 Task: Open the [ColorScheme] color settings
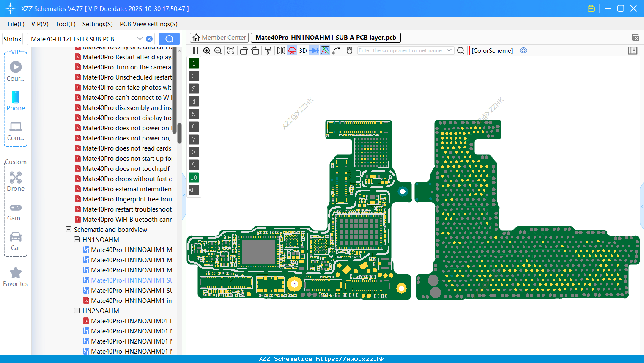(x=492, y=50)
